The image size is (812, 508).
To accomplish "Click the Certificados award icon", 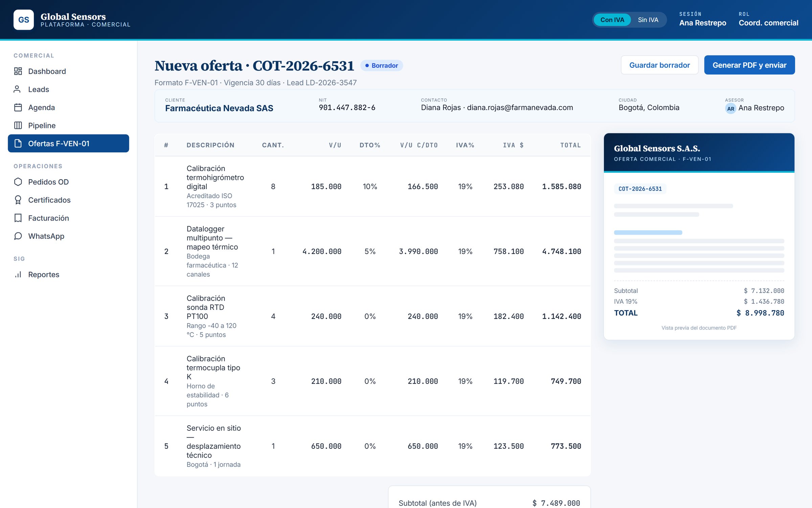I will tap(18, 200).
